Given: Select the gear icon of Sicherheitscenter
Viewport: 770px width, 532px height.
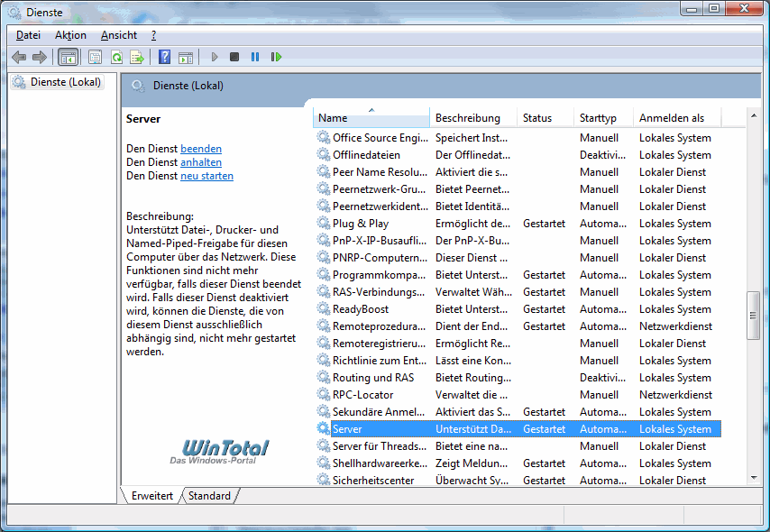Looking at the screenshot, I should pyautogui.click(x=323, y=480).
